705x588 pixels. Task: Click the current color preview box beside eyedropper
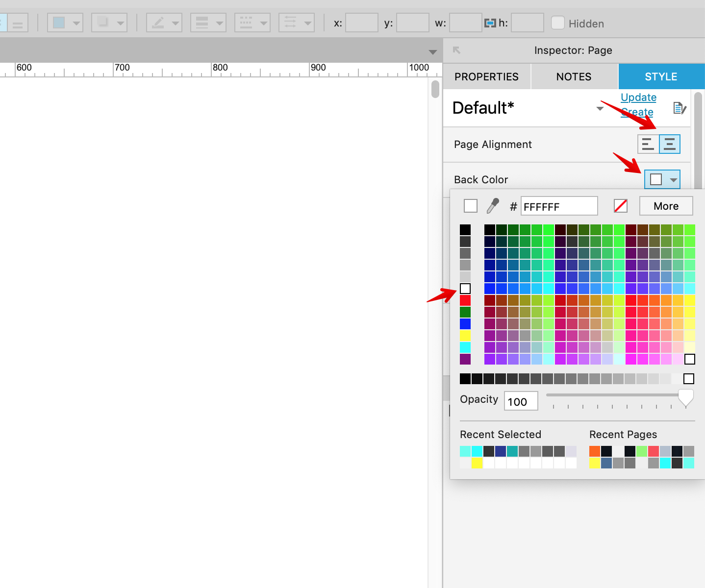pos(471,206)
